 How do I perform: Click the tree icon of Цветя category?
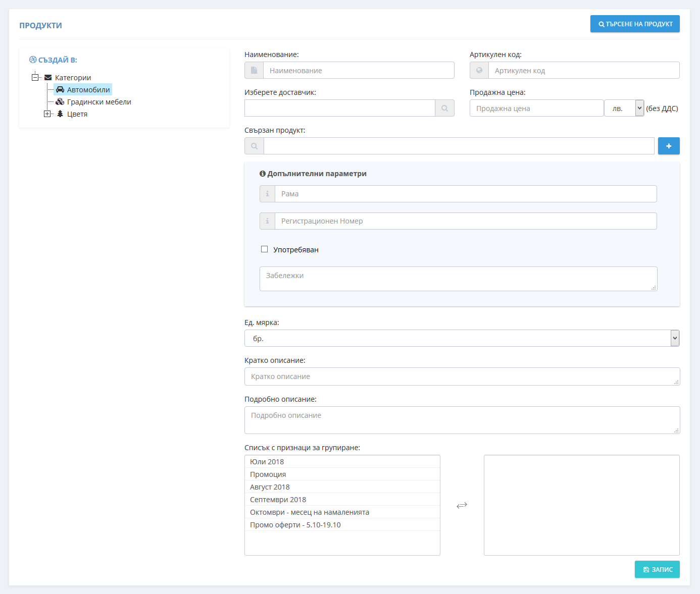tap(60, 114)
